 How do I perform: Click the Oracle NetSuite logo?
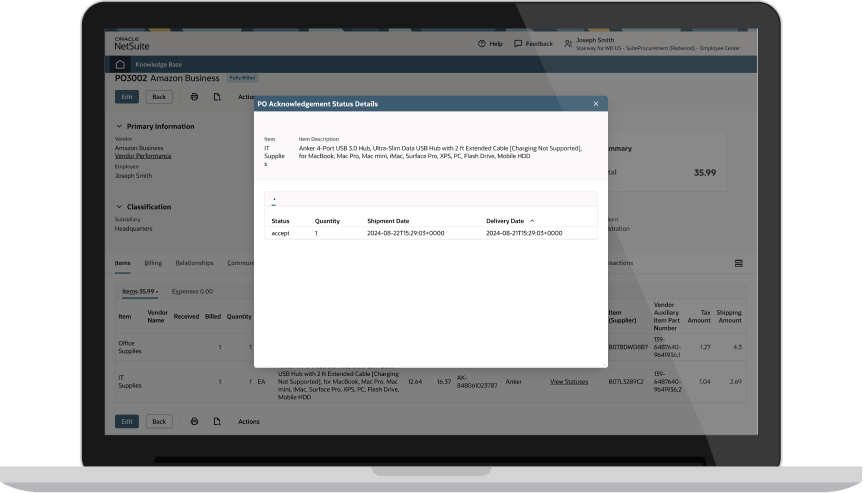[132, 44]
